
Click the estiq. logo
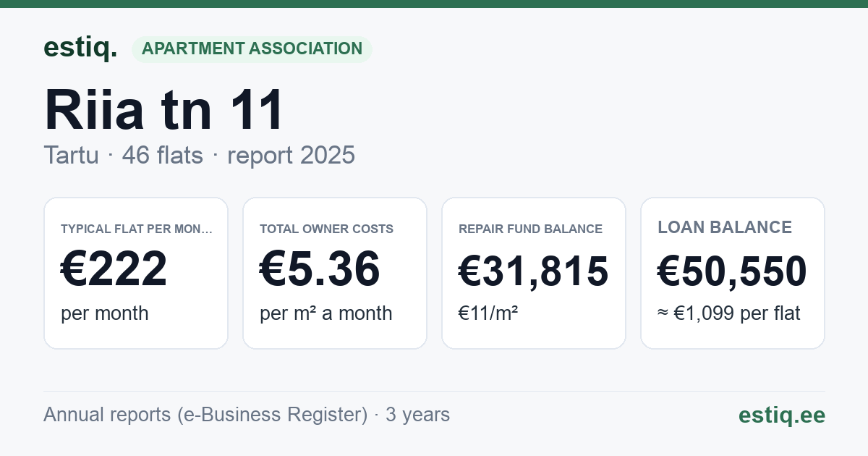80,48
